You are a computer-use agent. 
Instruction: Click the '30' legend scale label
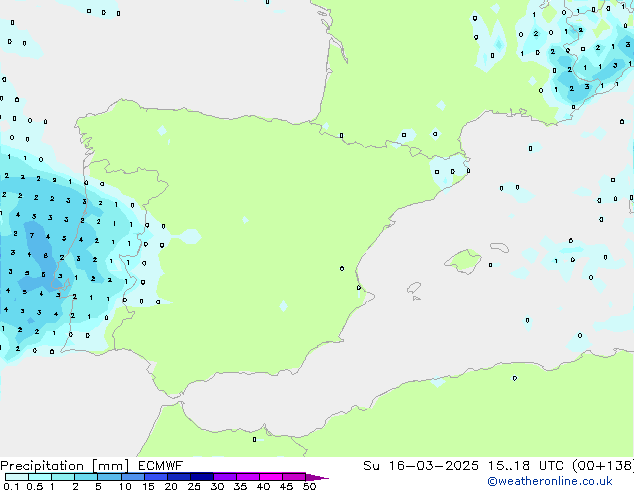217,486
